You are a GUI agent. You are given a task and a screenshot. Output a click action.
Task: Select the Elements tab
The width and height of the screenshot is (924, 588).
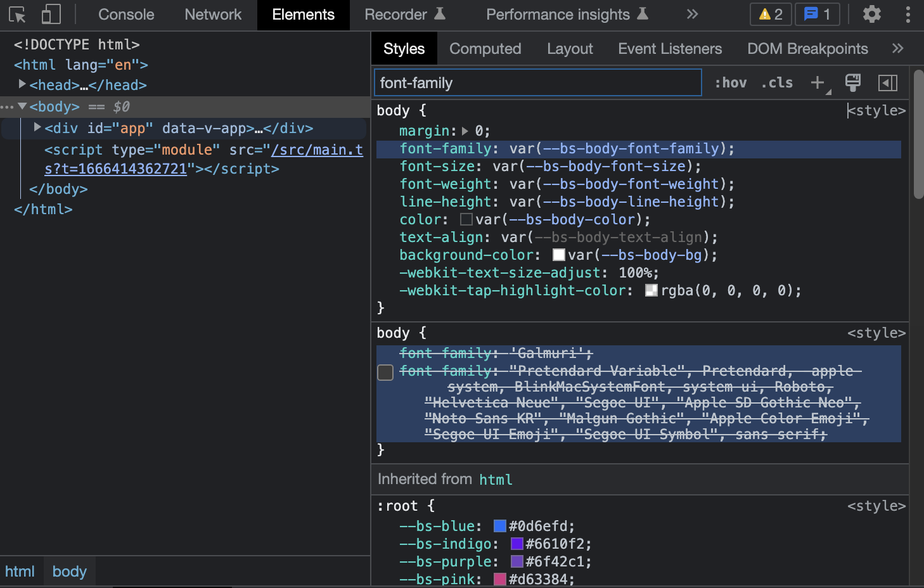303,15
